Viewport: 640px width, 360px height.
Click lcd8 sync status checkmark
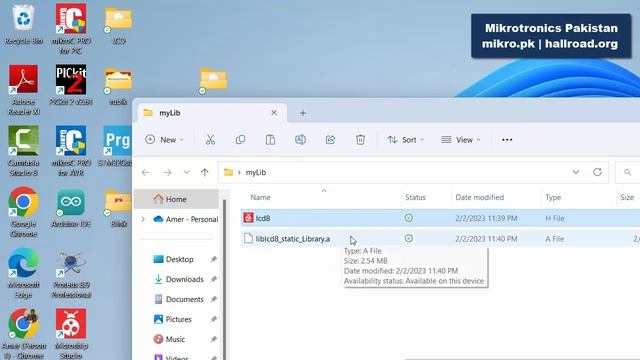click(409, 218)
